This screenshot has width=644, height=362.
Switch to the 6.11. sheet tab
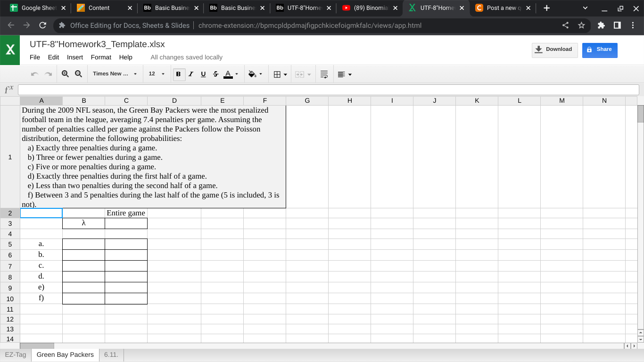(x=111, y=354)
